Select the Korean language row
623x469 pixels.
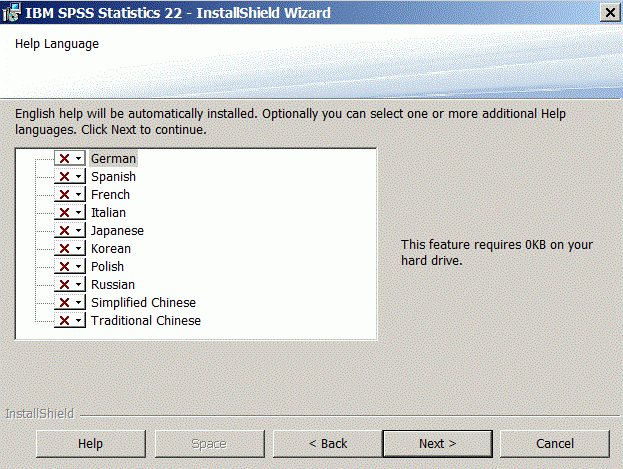click(x=111, y=248)
